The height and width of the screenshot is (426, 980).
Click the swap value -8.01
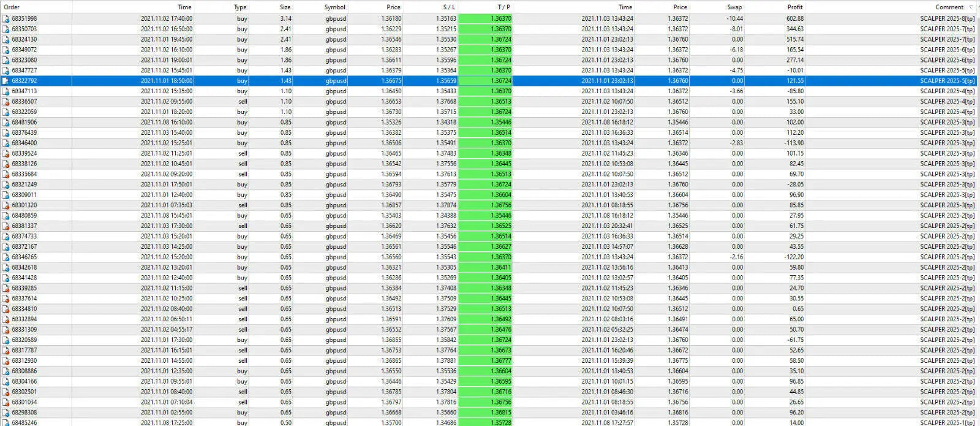coord(736,29)
